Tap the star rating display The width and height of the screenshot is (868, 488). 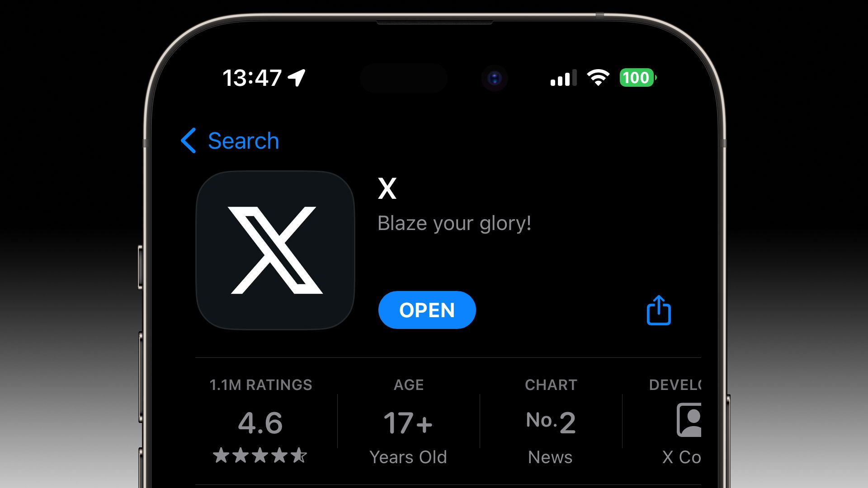coord(260,456)
